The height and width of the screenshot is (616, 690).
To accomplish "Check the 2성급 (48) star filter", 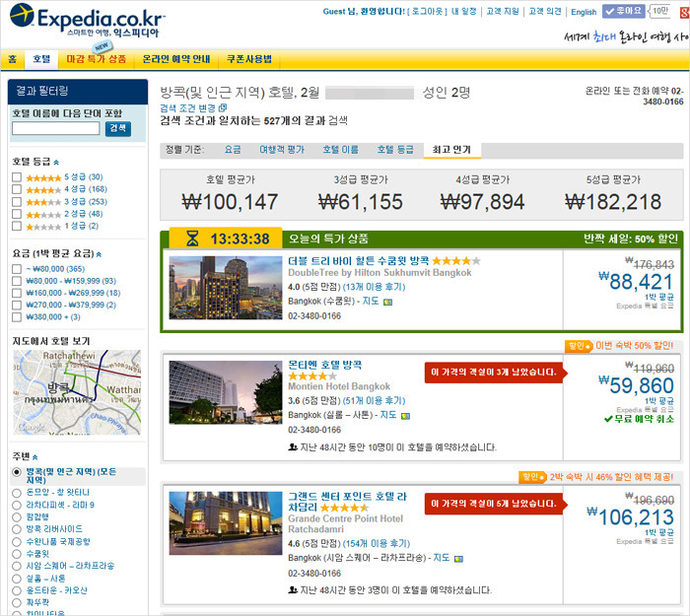I will click(17, 214).
